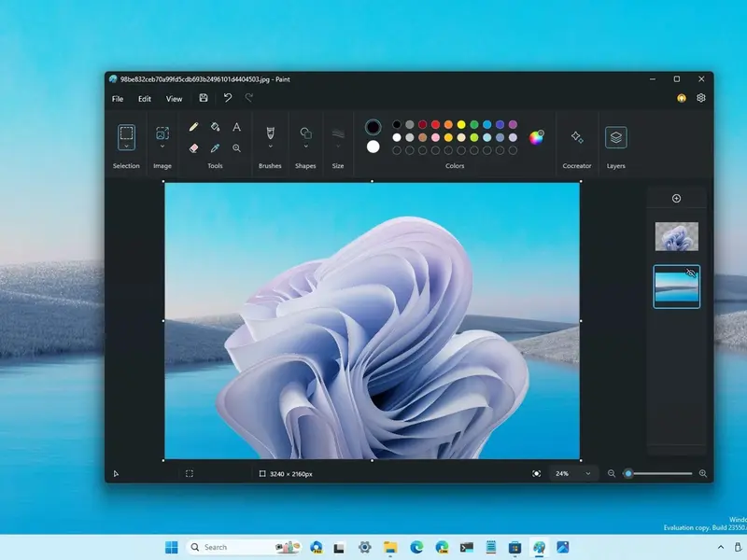
Task: Expand the Brushes dropdown arrow
Action: pos(270,147)
